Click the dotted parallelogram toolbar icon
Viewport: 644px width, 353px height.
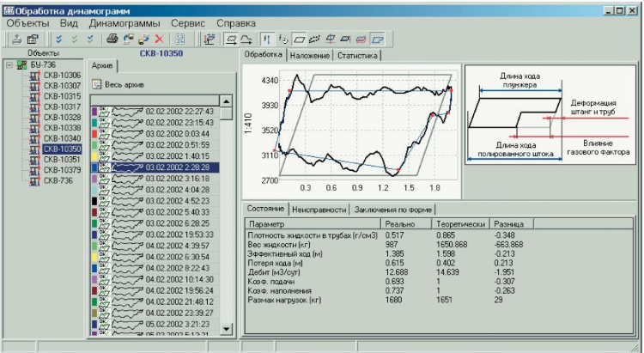click(x=314, y=40)
